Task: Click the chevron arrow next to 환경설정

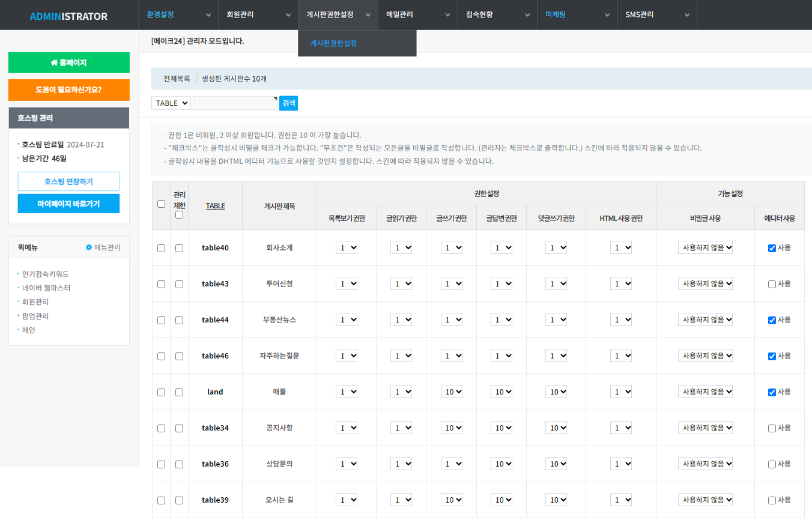Action: tap(208, 15)
